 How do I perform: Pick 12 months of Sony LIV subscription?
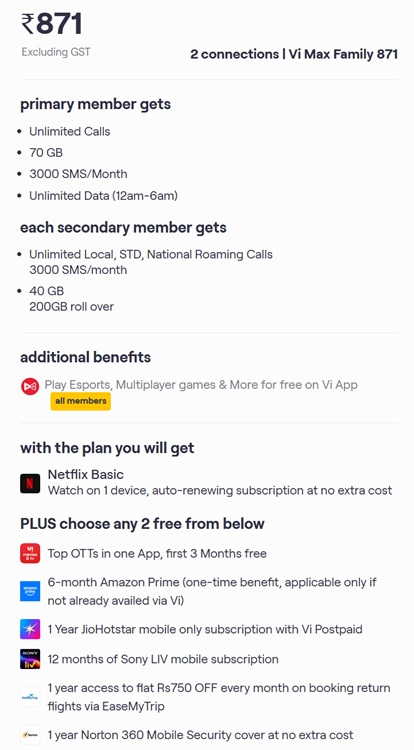pyautogui.click(x=163, y=659)
